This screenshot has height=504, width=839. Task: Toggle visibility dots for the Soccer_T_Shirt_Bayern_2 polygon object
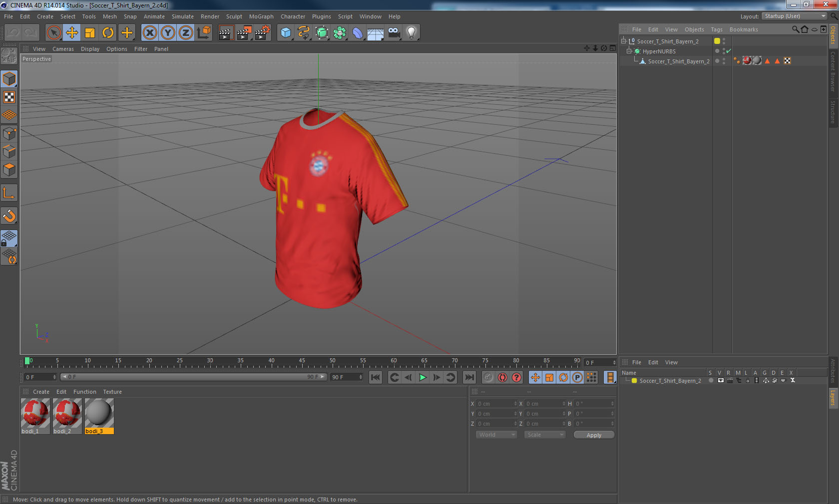click(x=724, y=61)
